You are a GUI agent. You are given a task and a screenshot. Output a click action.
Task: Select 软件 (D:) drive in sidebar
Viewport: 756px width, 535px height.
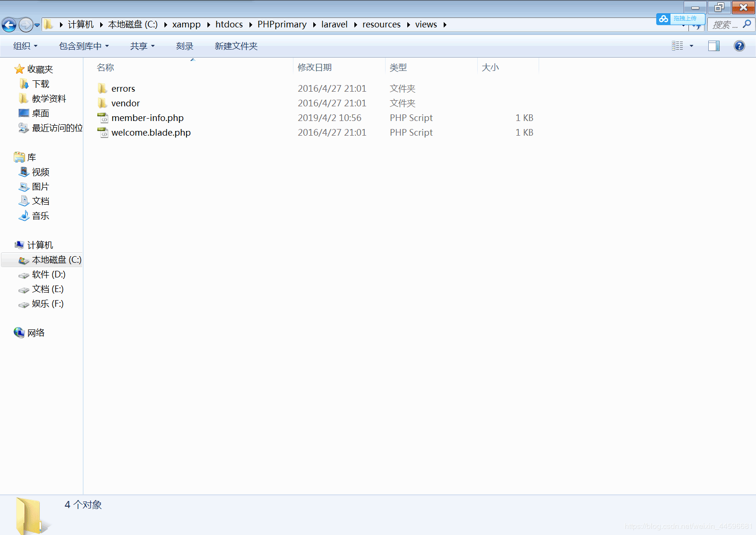tap(48, 275)
